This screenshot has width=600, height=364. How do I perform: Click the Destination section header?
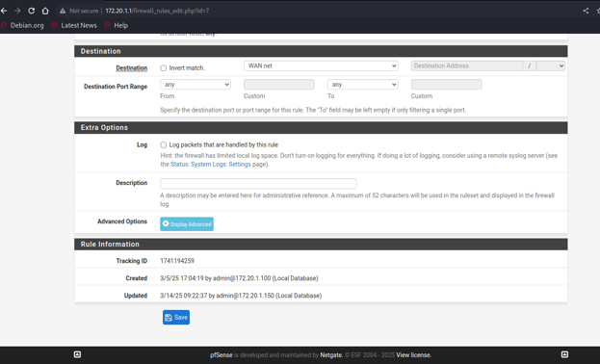click(x=321, y=51)
